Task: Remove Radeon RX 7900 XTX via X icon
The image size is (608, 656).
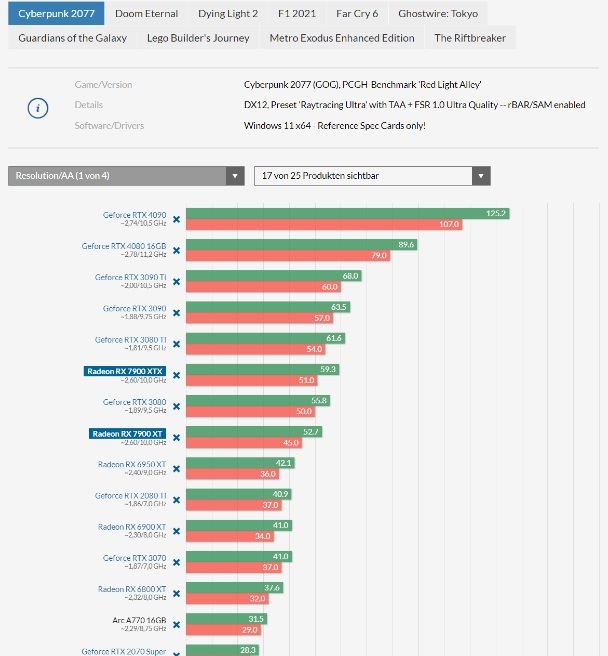Action: (x=177, y=375)
